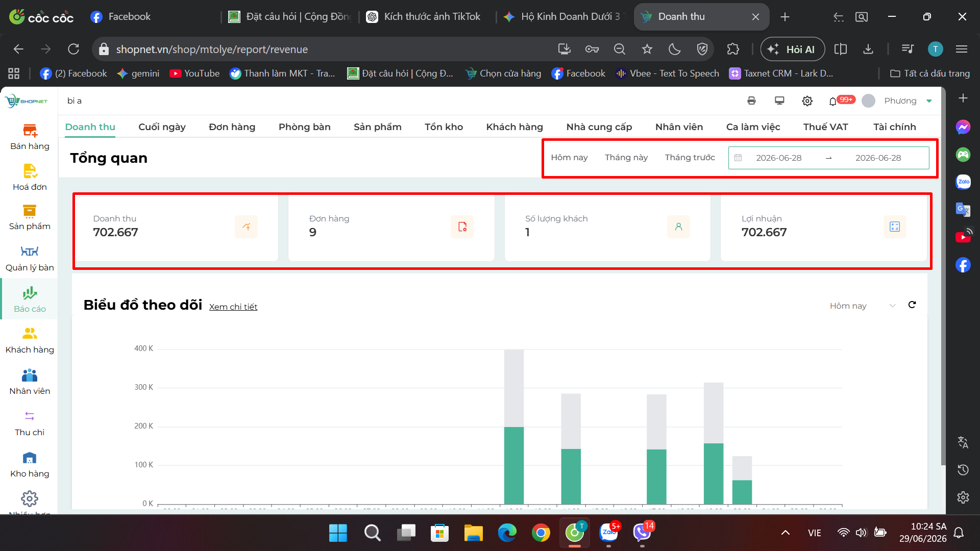
Task: Open Thu chi in the sidebar
Action: (30, 423)
